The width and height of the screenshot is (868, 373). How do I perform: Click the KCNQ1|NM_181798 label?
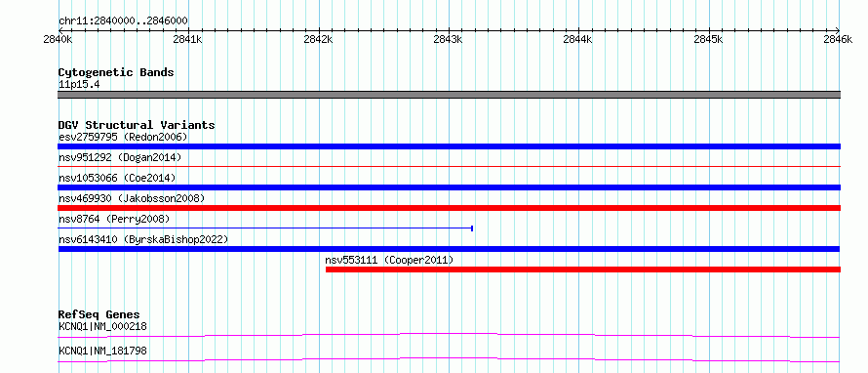[x=102, y=351]
